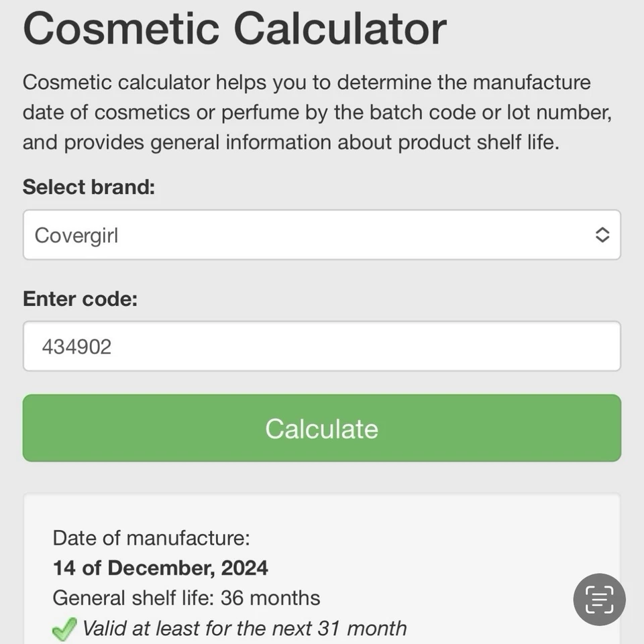Choose a different brand than Covergirl
The height and width of the screenshot is (644, 644).
click(322, 235)
